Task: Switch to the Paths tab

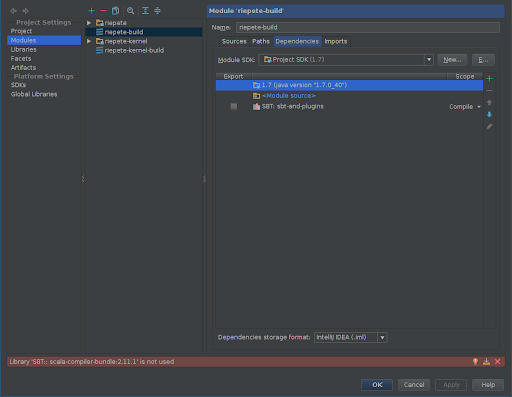Action: pos(261,41)
